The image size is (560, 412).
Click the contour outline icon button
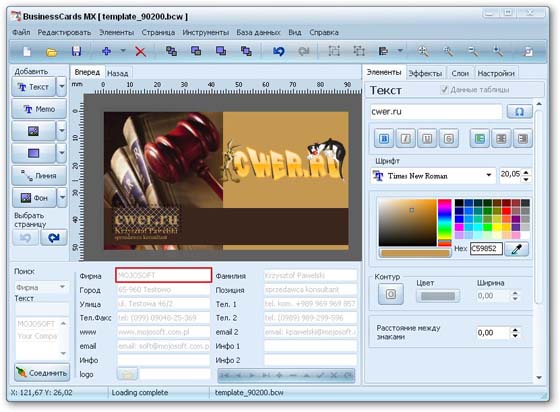click(391, 294)
